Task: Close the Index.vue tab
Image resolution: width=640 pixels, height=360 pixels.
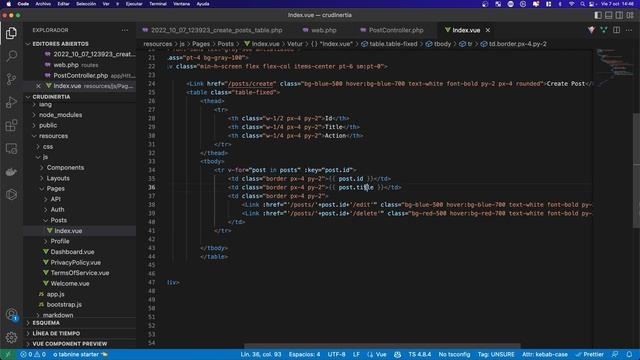Action: coord(488,30)
